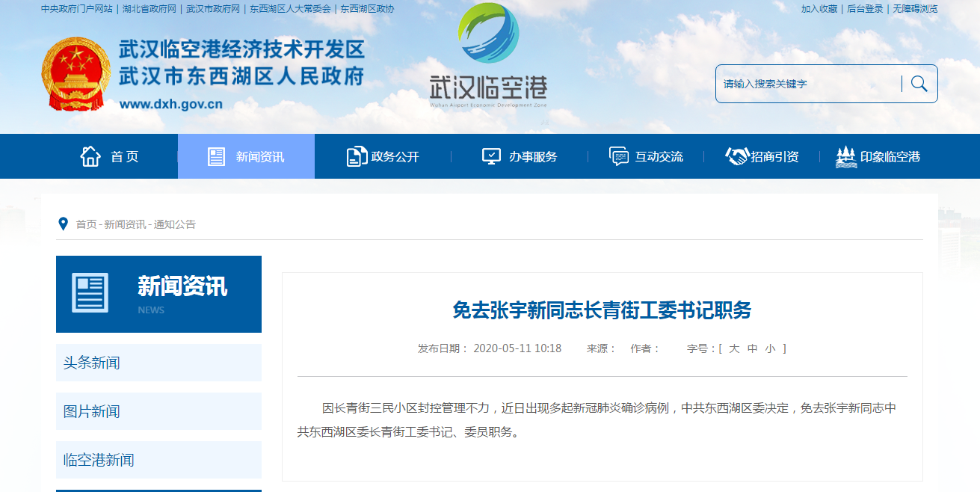Go to 通知公告 in the breadcrumb
Viewport: 980px width, 492px height.
point(175,224)
